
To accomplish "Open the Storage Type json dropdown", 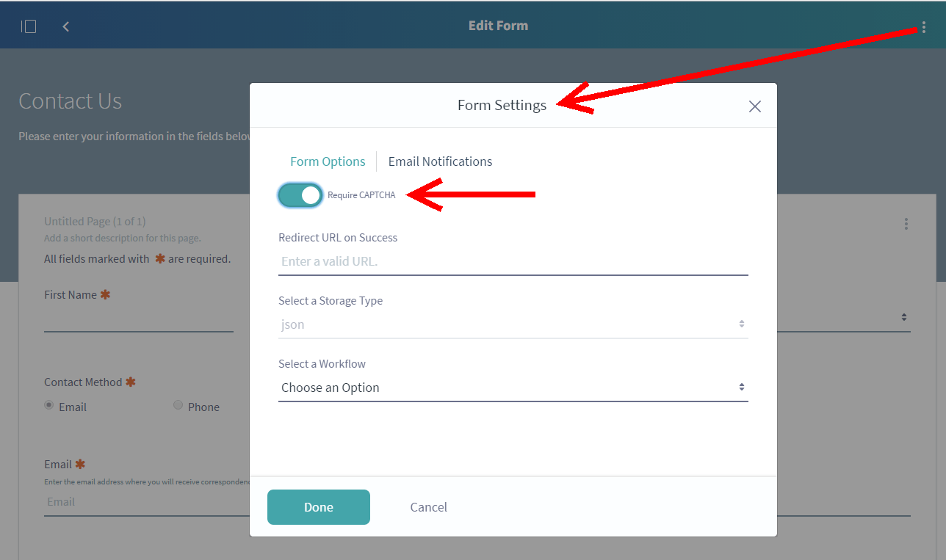I will 513,324.
